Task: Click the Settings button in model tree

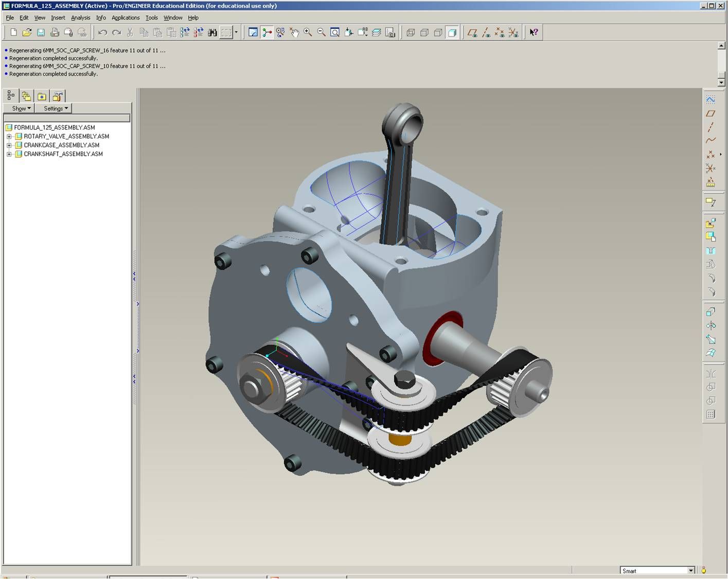Action: (55, 108)
